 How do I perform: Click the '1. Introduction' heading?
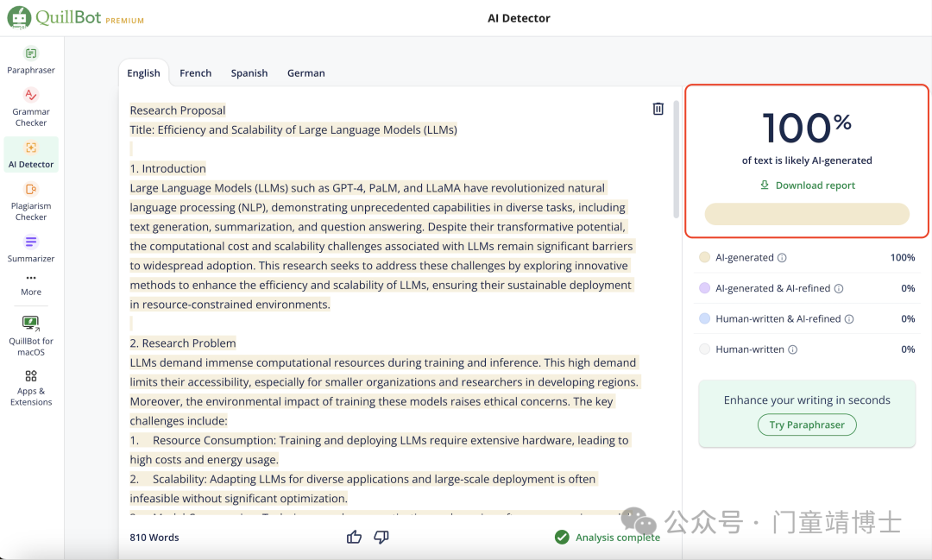click(168, 169)
